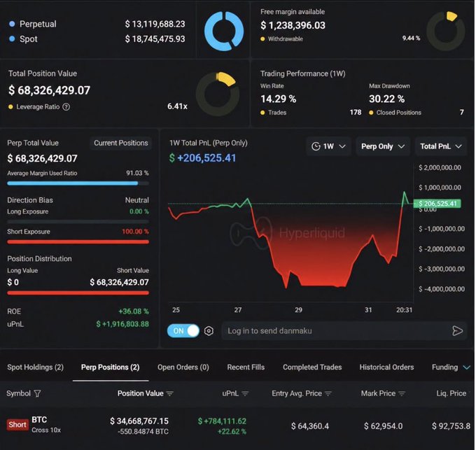476x450 pixels.
Task: Click the Liq. Price column header
Action: tap(451, 393)
